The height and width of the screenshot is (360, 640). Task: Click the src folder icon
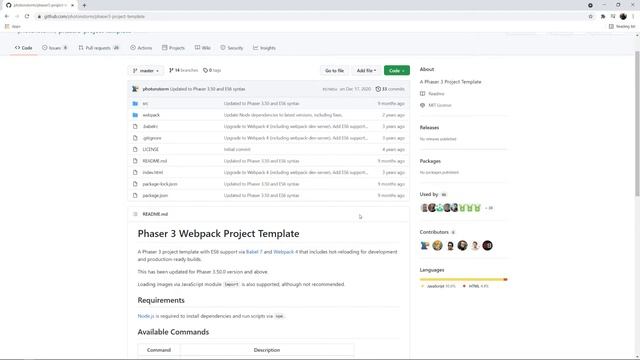[x=135, y=104]
